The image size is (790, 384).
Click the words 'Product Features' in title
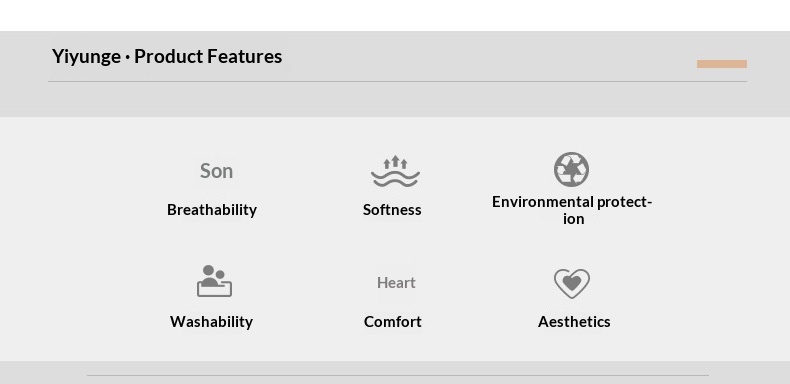tap(208, 56)
